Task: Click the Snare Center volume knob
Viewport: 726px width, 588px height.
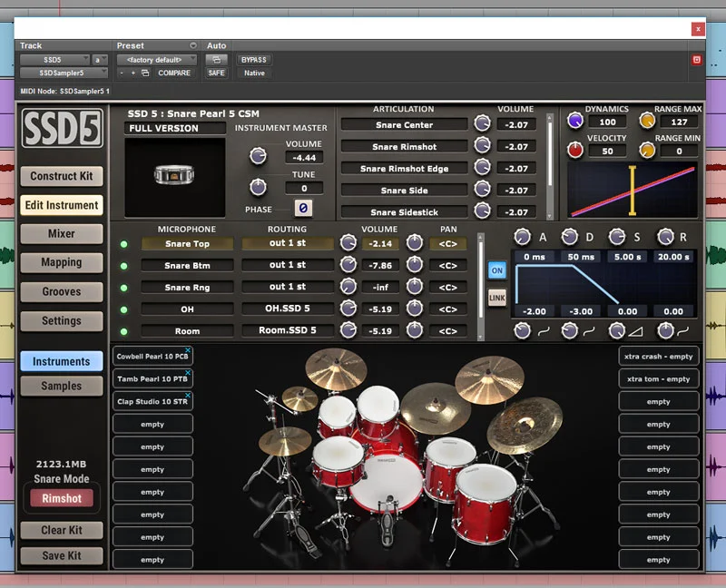Action: pyautogui.click(x=482, y=123)
